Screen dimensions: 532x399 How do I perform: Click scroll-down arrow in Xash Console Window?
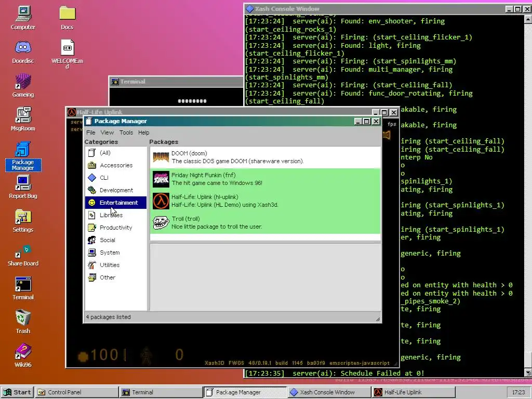(x=528, y=373)
